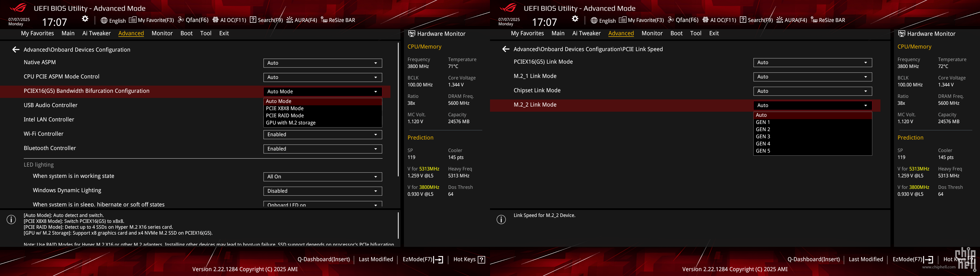Screen dimensions: 980x276
Task: Launch AI OC(F11) on Onboard Devices Configuration screen
Action: (229, 20)
